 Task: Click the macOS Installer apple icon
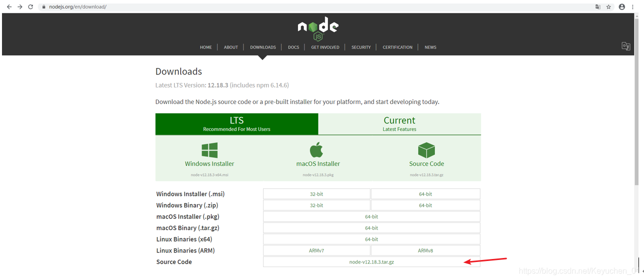point(317,149)
